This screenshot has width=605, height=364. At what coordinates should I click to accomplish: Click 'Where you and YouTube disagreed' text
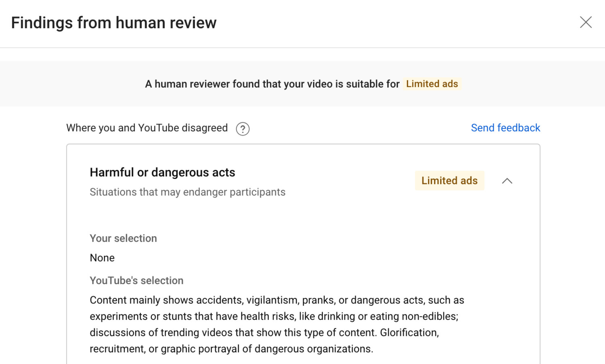coord(147,128)
